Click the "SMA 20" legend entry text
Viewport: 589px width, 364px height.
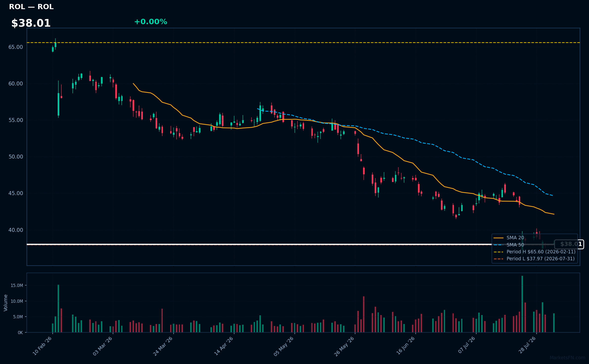[515, 238]
